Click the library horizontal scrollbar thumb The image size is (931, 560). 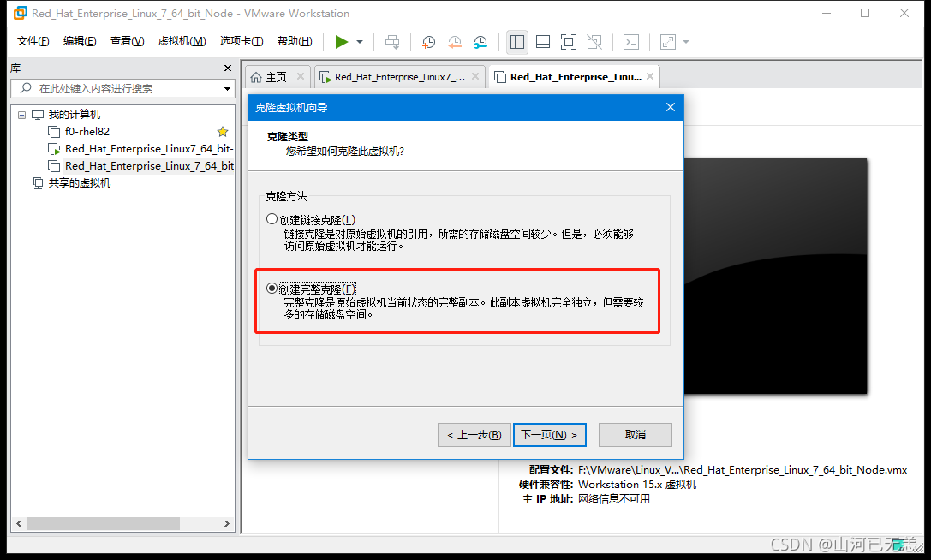coord(103,524)
